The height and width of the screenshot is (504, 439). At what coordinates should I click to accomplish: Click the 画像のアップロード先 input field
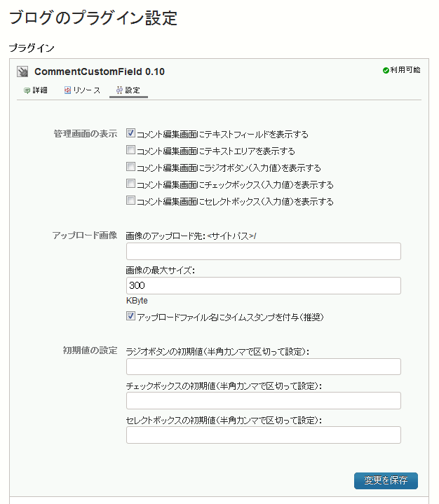264,251
